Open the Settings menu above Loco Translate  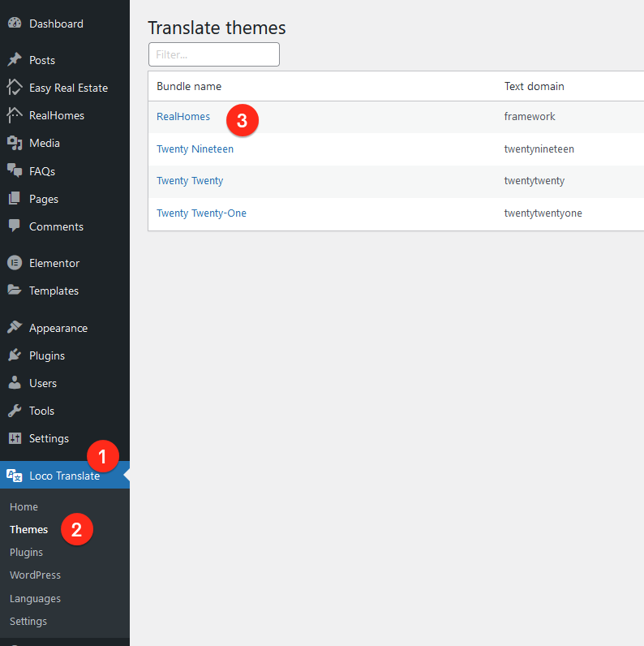point(49,438)
